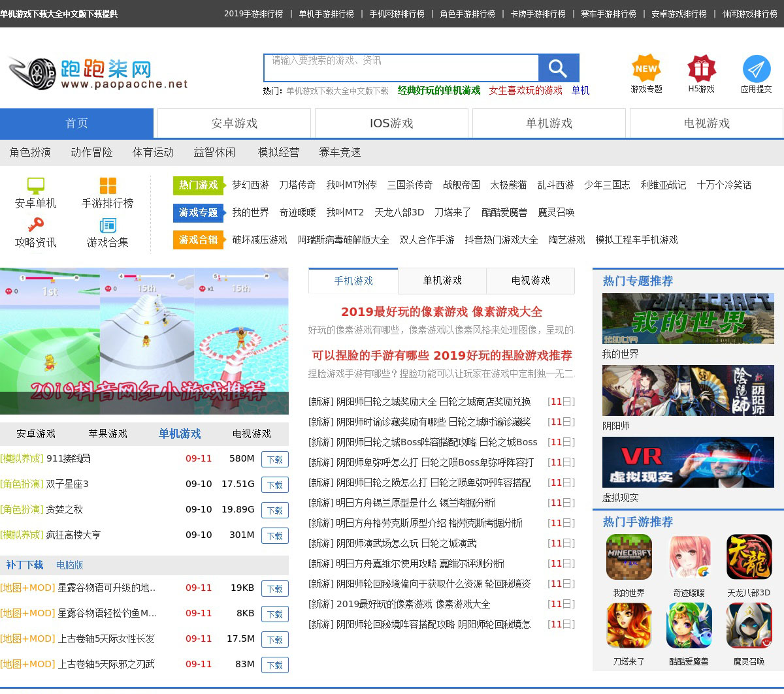
Task: Open 游戏合集 collection icon
Action: coord(108,225)
